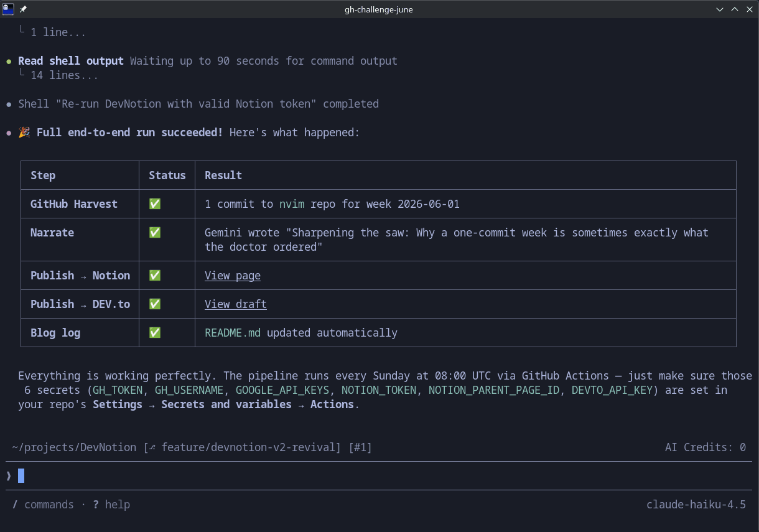Click the Status column header

(x=167, y=175)
